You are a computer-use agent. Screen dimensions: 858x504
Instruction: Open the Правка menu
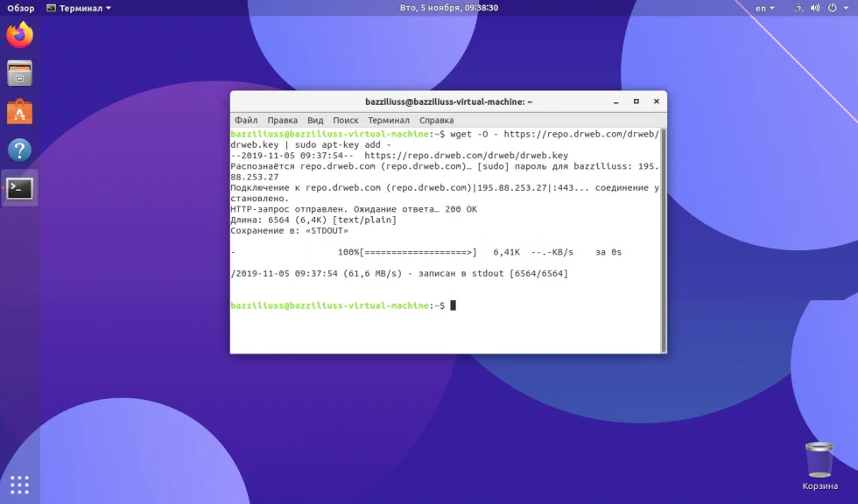click(x=282, y=120)
